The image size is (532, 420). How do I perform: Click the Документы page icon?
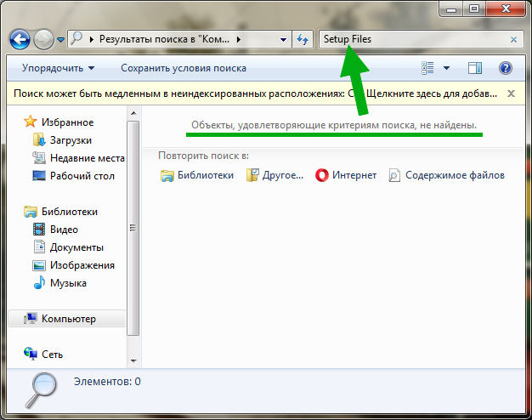39,247
